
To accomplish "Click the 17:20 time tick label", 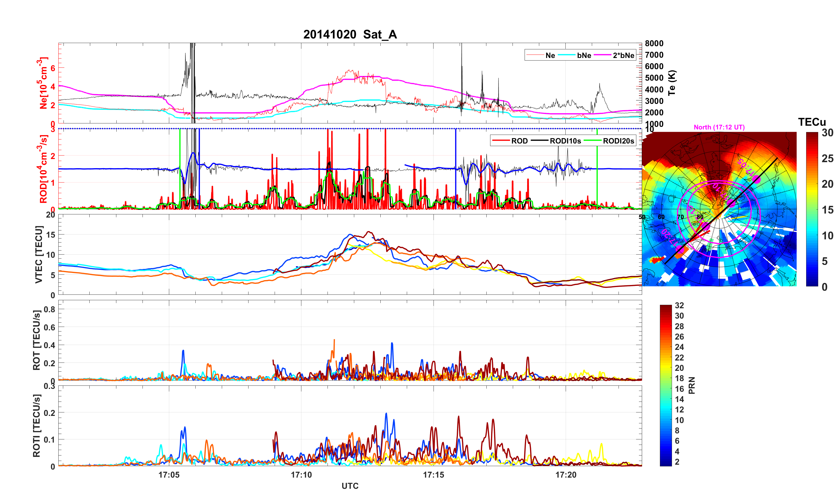I will (x=566, y=475).
